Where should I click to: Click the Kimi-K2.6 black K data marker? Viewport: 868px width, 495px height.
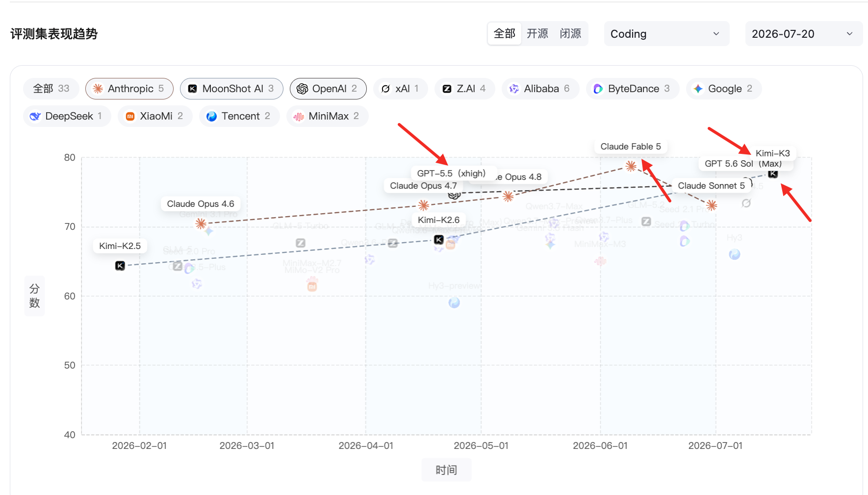pos(439,240)
